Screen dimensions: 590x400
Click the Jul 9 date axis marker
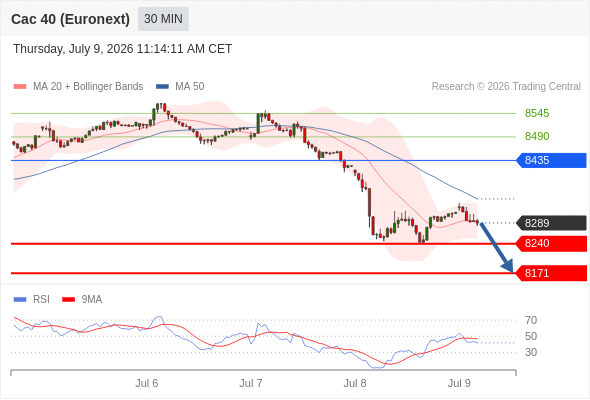click(459, 383)
